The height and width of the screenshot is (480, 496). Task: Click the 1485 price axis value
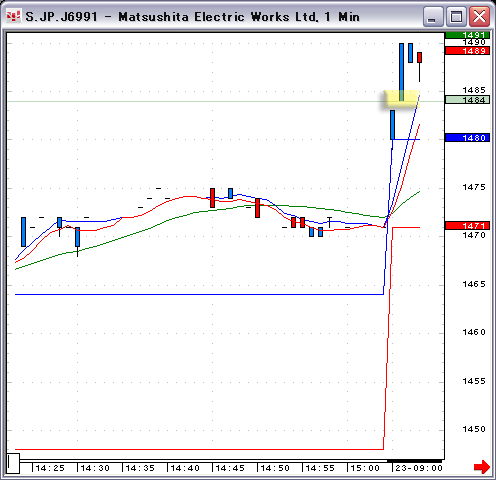tap(474, 90)
